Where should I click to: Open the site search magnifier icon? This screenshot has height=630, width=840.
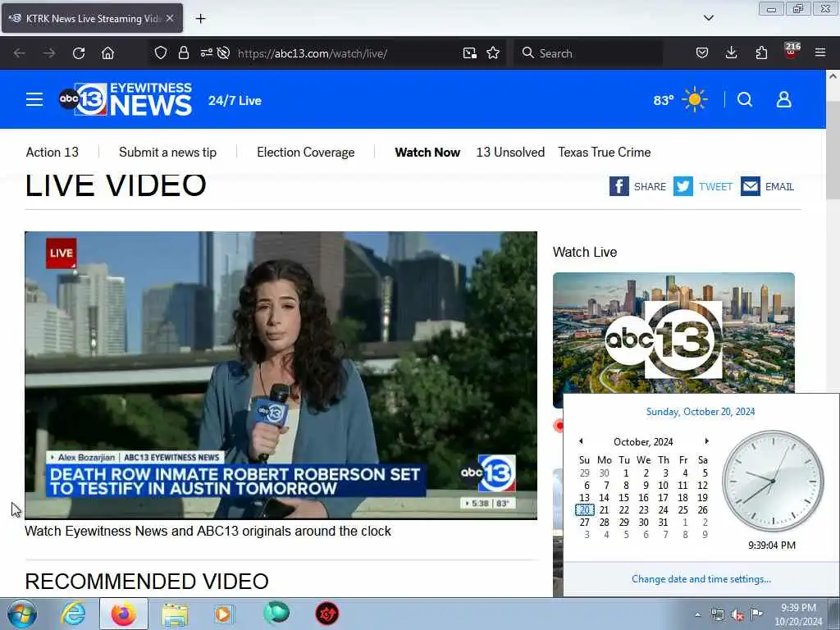pos(745,99)
